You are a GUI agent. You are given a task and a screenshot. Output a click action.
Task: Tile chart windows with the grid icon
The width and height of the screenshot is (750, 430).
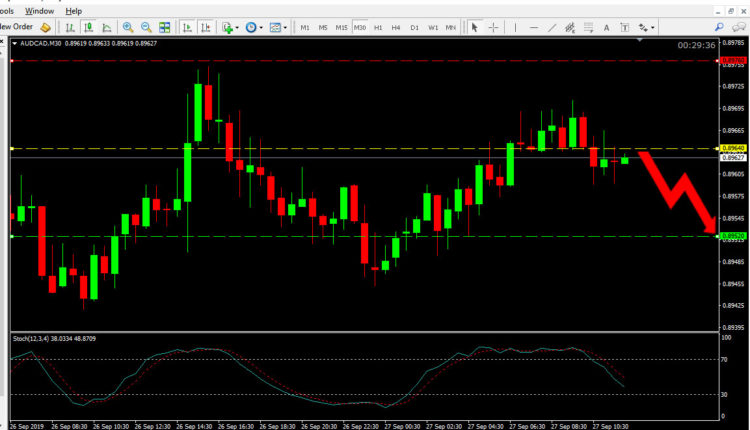click(165, 28)
